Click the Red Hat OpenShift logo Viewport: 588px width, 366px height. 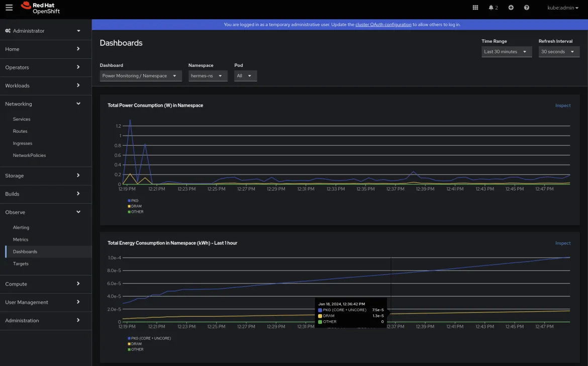coord(40,8)
